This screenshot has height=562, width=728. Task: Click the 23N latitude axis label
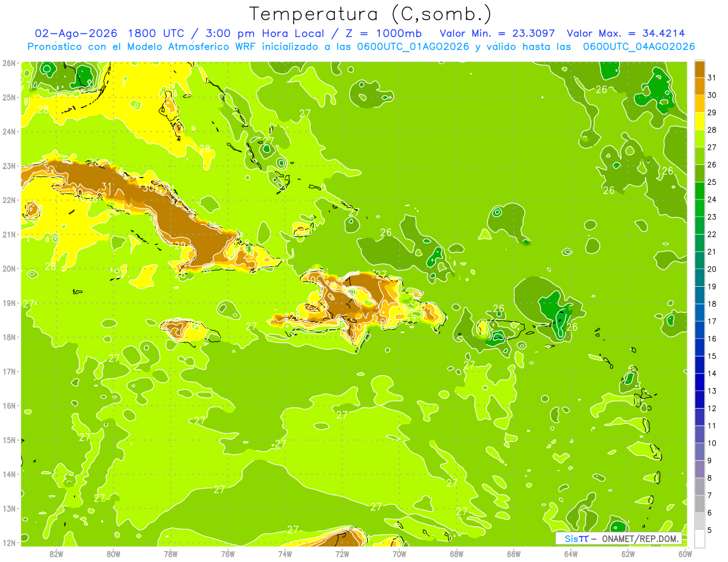click(x=8, y=166)
